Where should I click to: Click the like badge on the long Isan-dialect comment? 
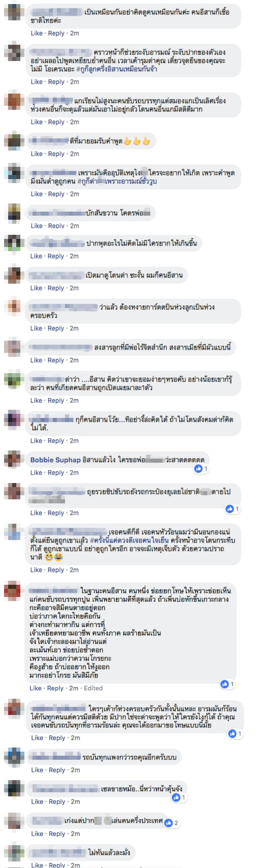point(227,684)
